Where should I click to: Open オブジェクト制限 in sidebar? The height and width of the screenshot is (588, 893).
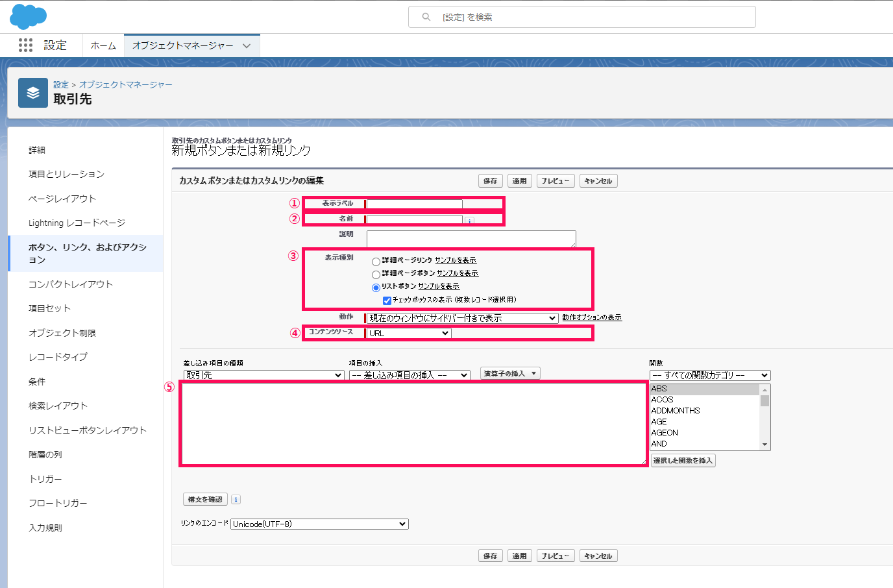pyautogui.click(x=62, y=333)
